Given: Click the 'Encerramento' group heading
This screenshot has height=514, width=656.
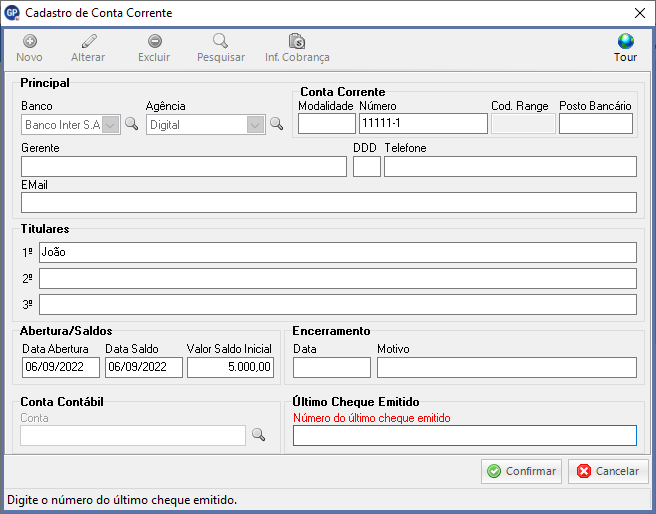Looking at the screenshot, I should click(331, 331).
